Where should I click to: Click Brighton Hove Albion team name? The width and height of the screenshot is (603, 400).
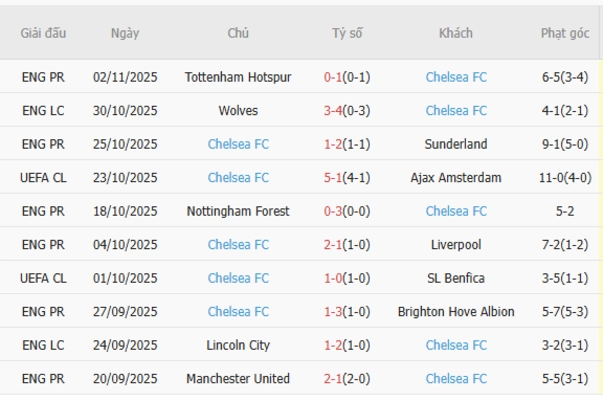pyautogui.click(x=456, y=312)
